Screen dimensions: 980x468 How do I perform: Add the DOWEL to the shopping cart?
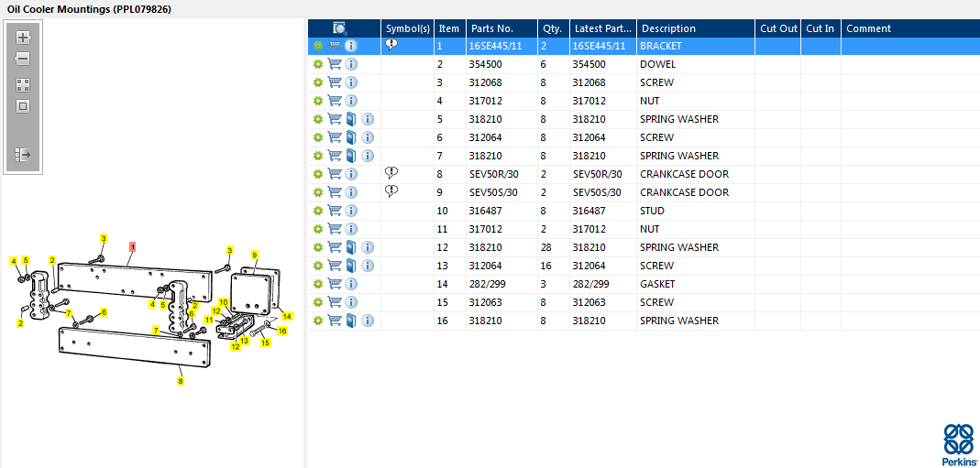[x=335, y=64]
